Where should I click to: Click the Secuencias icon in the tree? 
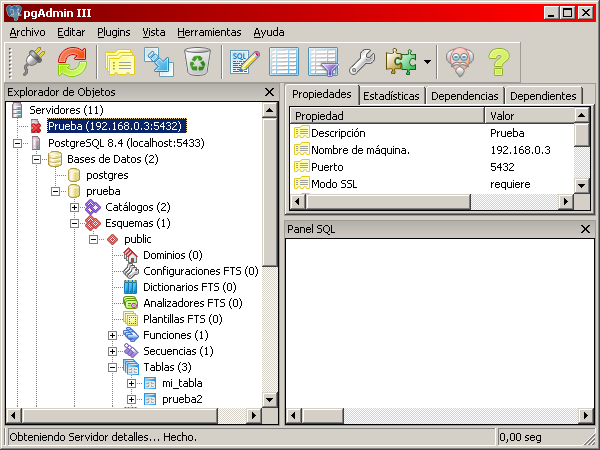(130, 351)
